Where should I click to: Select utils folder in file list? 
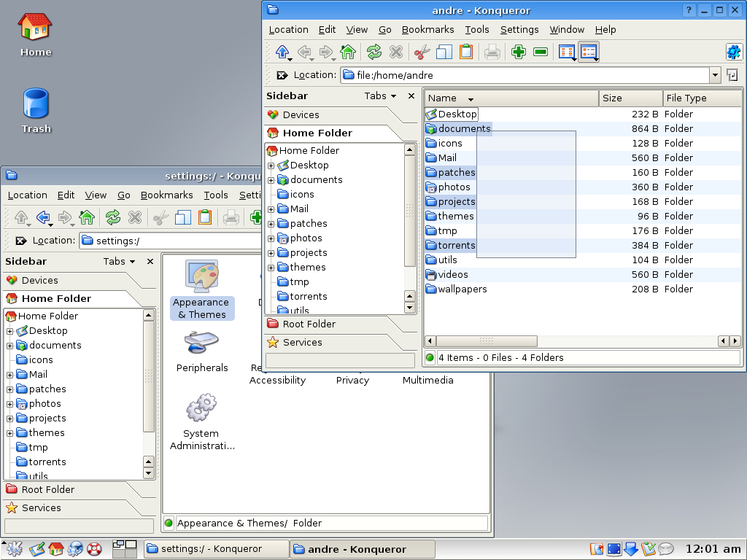pyautogui.click(x=441, y=260)
